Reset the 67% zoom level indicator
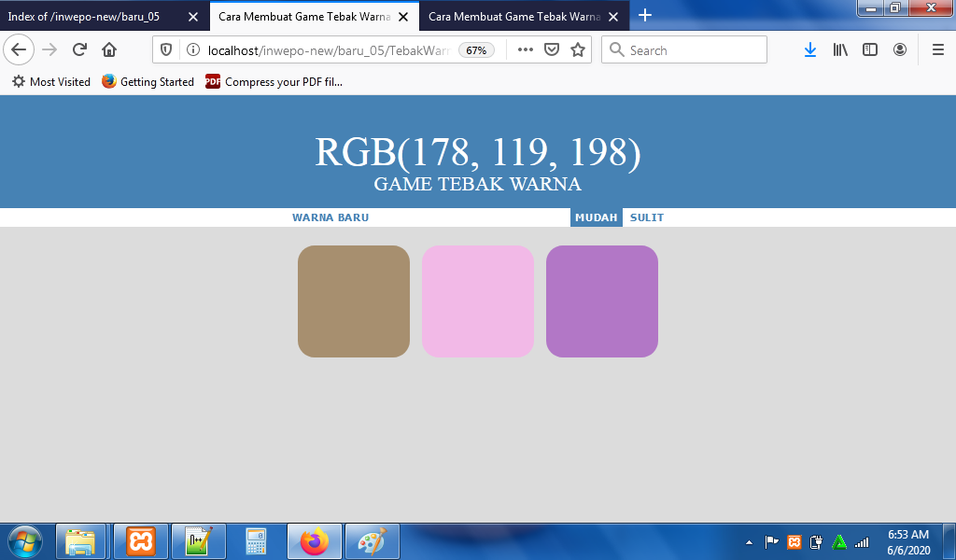The height and width of the screenshot is (560, 956). (x=476, y=50)
